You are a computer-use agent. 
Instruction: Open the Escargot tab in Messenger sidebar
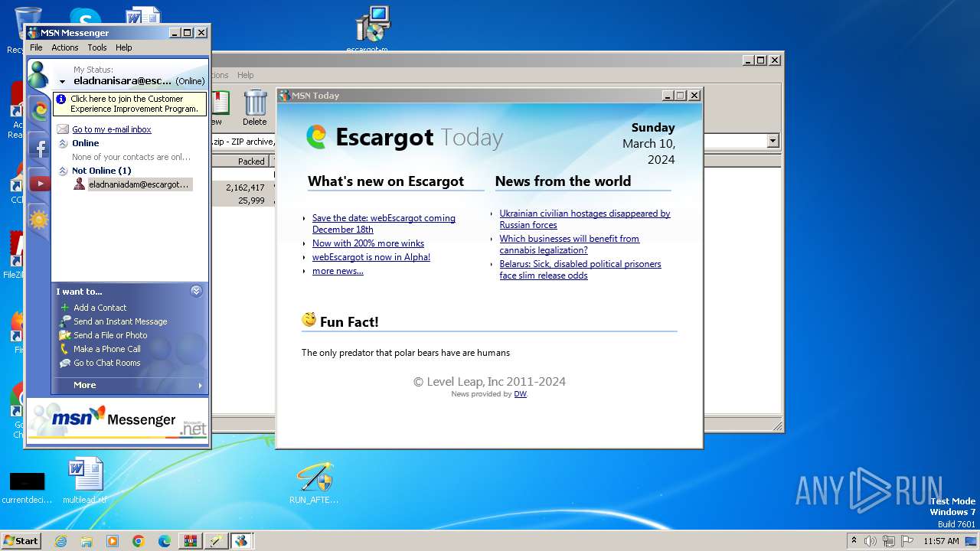pyautogui.click(x=38, y=110)
